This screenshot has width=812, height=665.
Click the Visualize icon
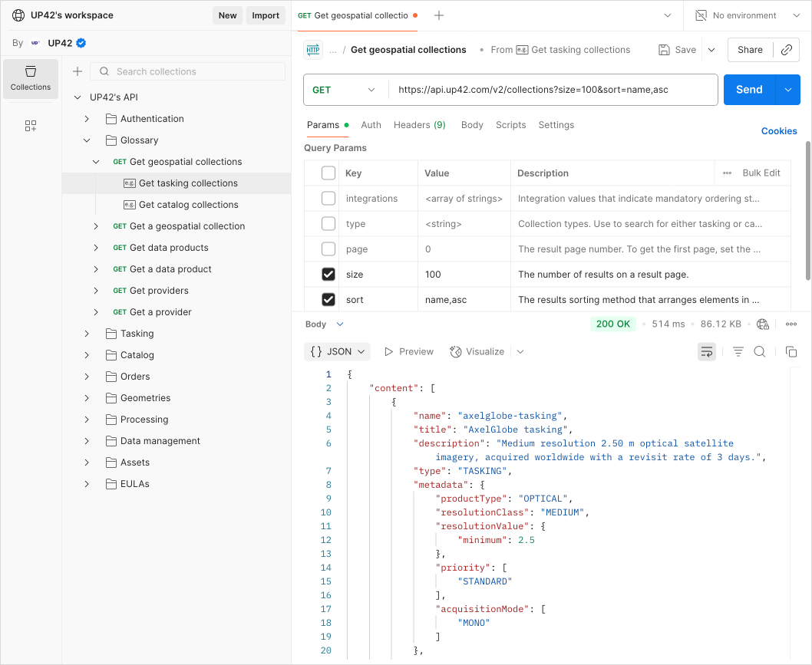tap(456, 352)
